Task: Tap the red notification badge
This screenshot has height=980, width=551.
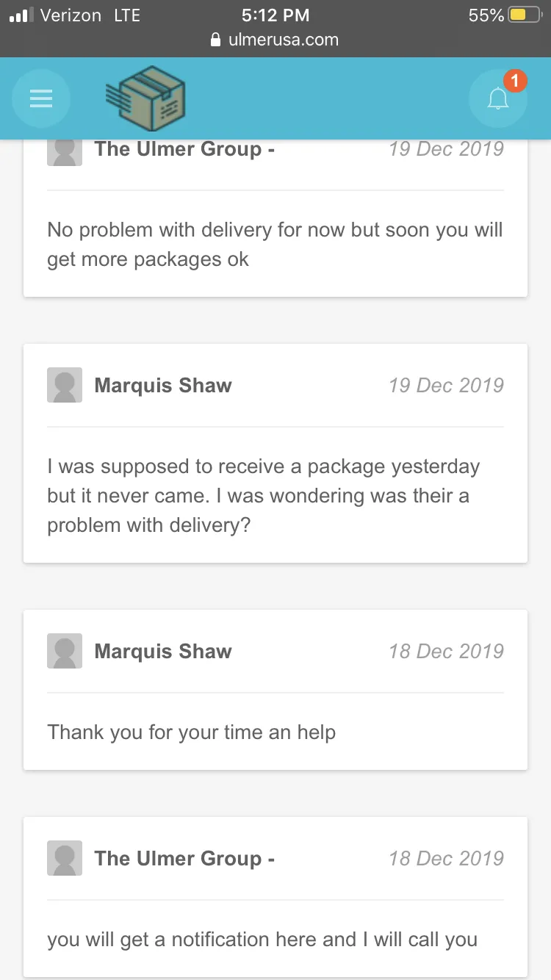Action: (x=515, y=81)
